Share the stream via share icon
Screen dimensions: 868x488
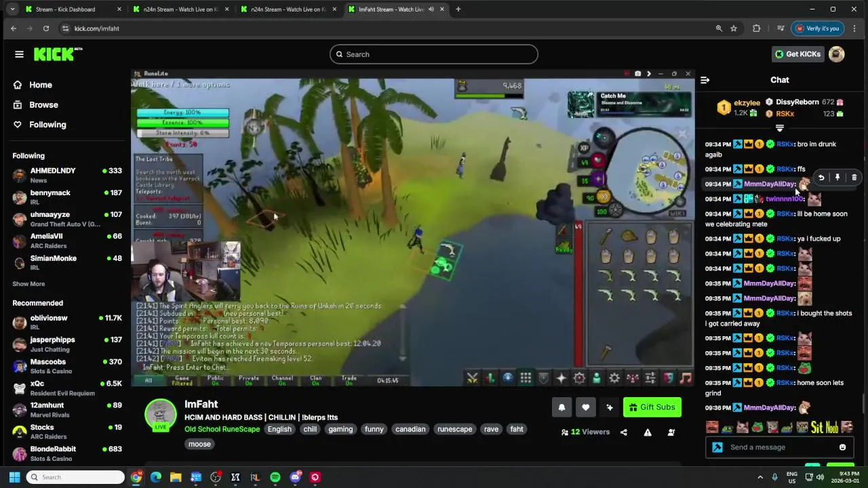click(x=624, y=432)
